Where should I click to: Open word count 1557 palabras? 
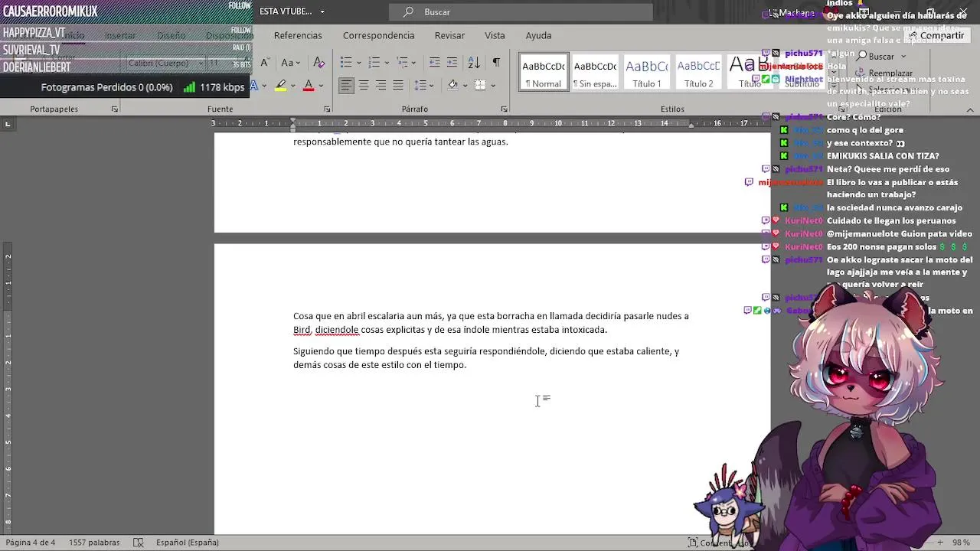point(94,543)
